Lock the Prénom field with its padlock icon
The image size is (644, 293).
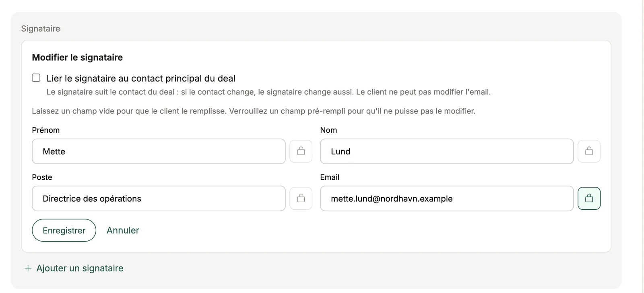301,151
